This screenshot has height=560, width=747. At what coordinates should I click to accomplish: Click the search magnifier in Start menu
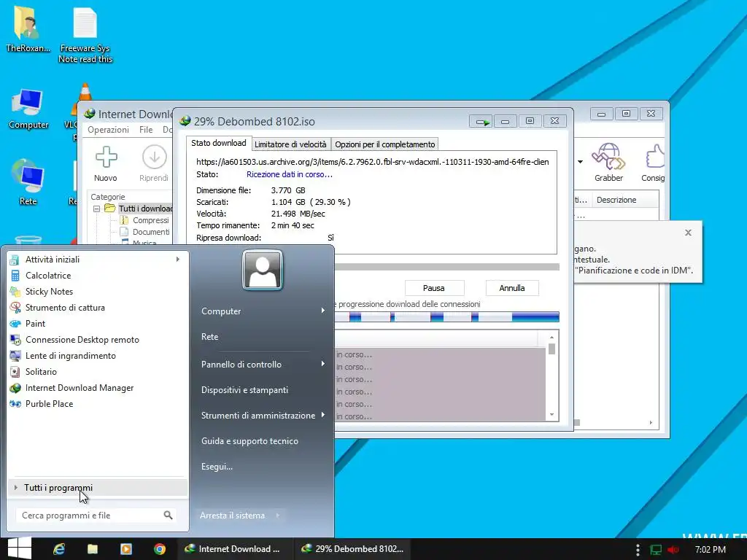[168, 516]
